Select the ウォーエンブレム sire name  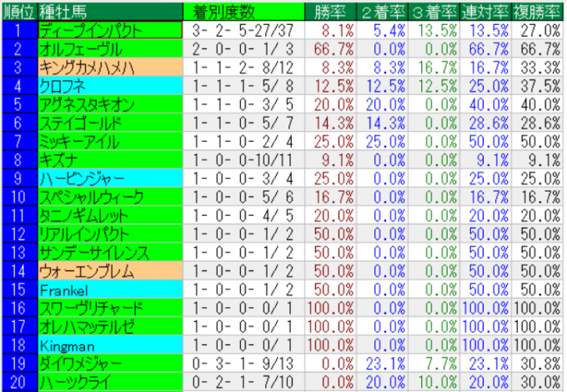(109, 271)
